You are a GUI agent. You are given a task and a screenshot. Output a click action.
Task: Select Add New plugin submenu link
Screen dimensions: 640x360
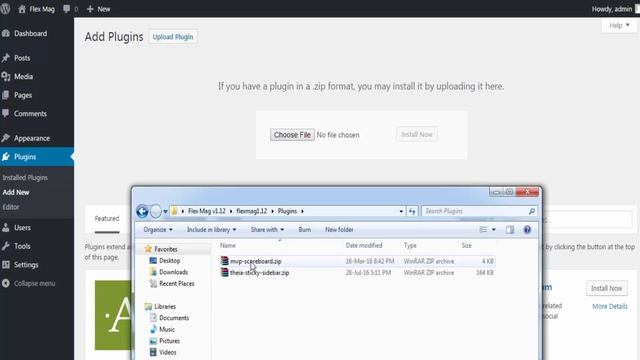point(16,192)
